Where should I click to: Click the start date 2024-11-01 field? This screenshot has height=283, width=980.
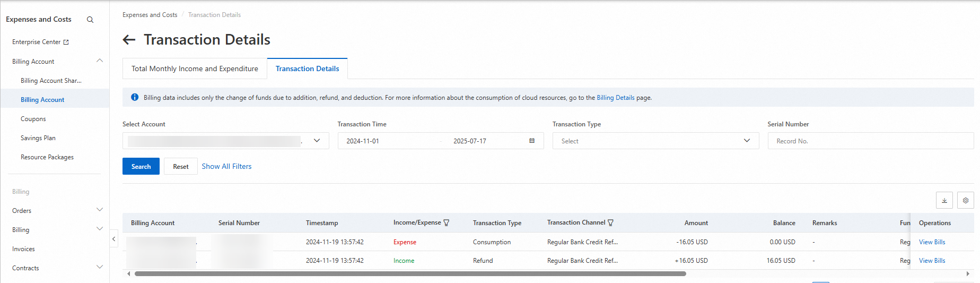363,141
